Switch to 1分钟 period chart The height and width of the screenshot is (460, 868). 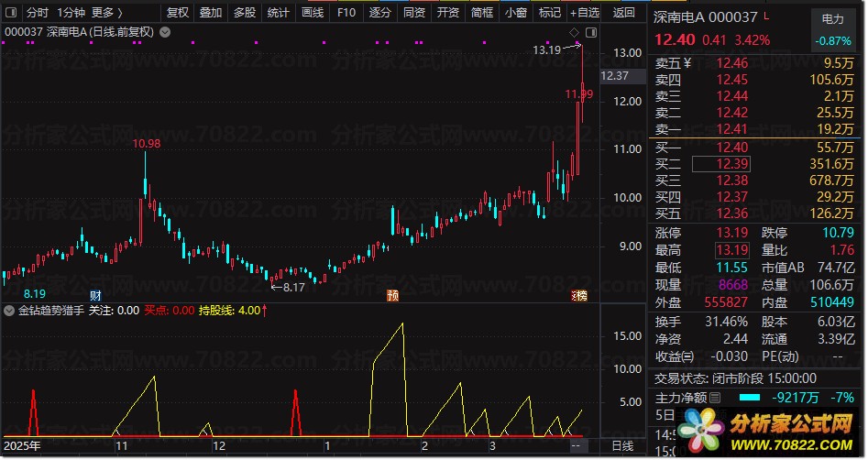coord(71,12)
